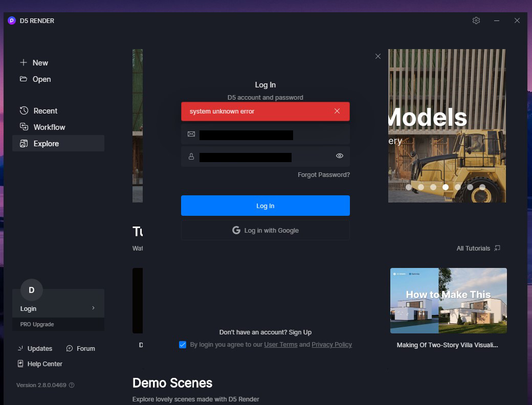Screen dimensions: 532x405
Task: Click the Recent clock icon
Action: pyautogui.click(x=24, y=110)
